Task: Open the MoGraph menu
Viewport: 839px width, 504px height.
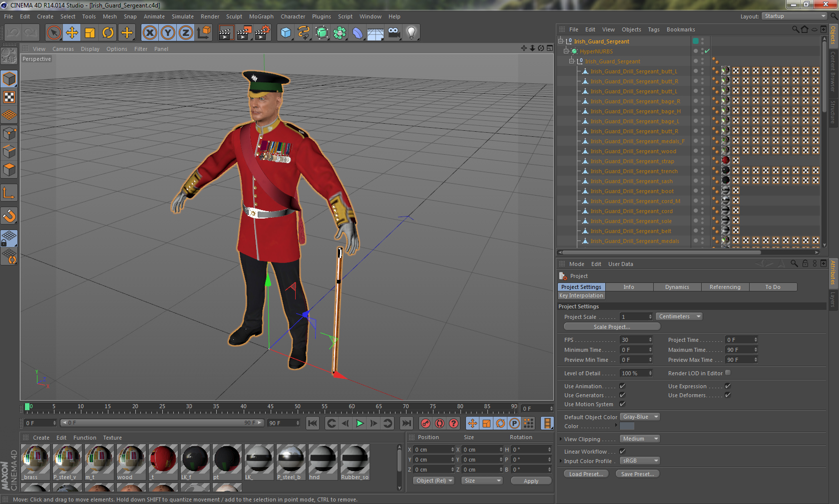Action: point(261,16)
